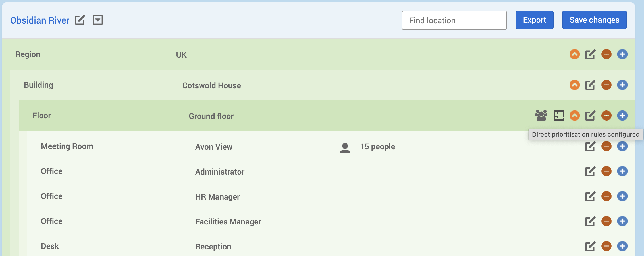Click the Find location search field

click(454, 20)
